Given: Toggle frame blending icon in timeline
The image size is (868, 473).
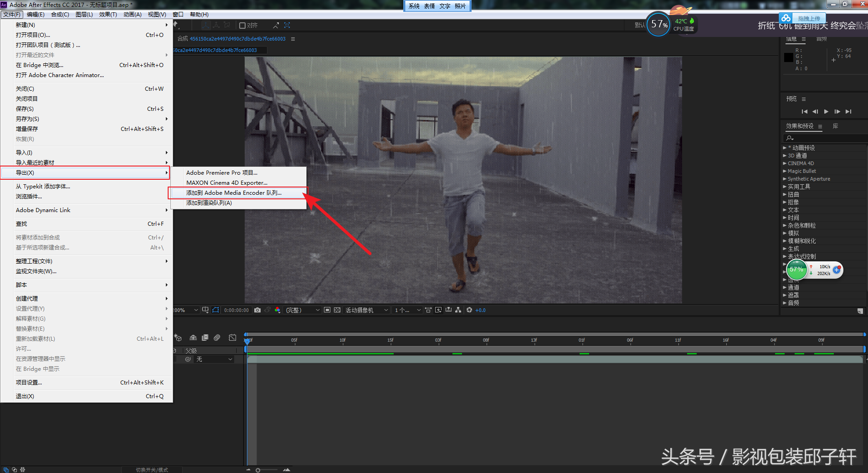Looking at the screenshot, I should pyautogui.click(x=205, y=338).
